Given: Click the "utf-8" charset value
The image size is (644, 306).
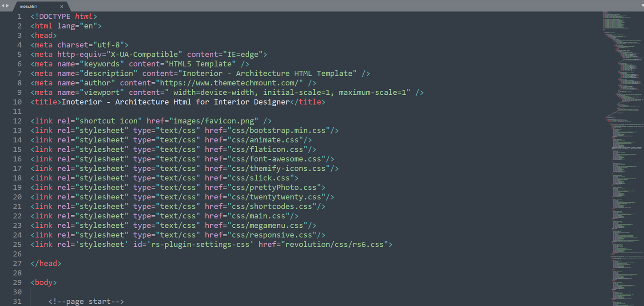Looking at the screenshot, I should pos(108,45).
